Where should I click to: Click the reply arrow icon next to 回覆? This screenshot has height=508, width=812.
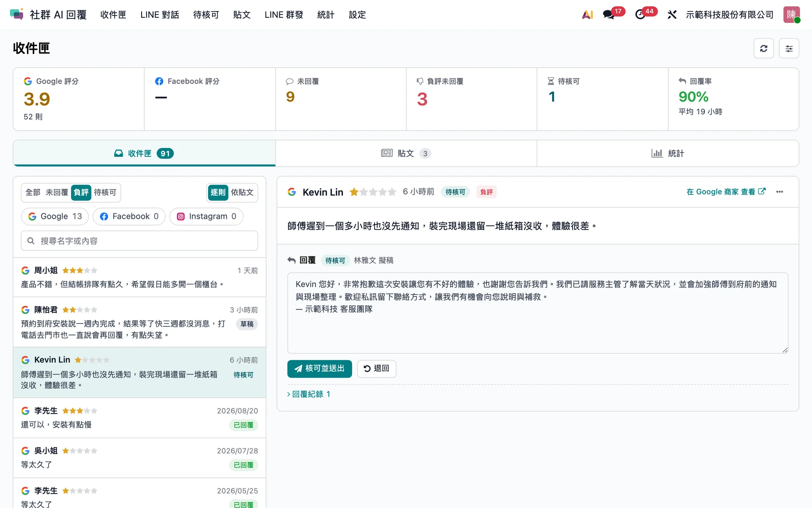click(x=292, y=260)
